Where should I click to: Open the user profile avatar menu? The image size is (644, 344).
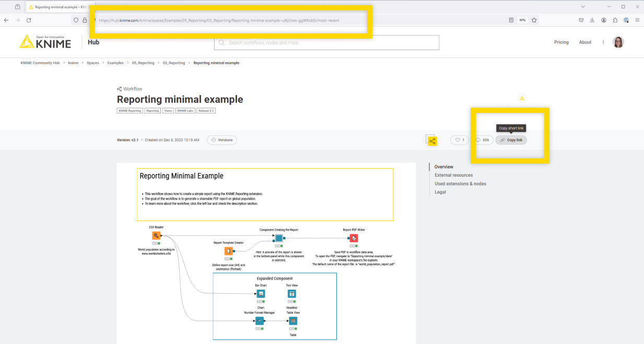coord(618,42)
